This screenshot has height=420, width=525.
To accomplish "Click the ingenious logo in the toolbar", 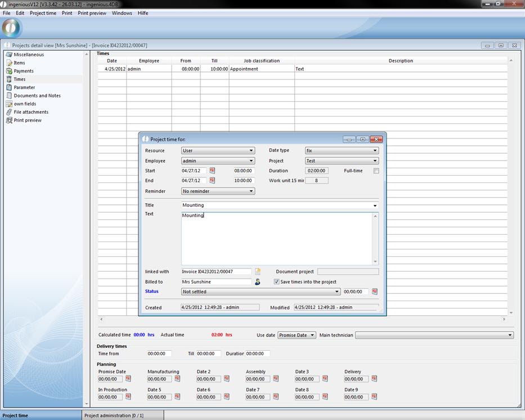I will point(12,28).
